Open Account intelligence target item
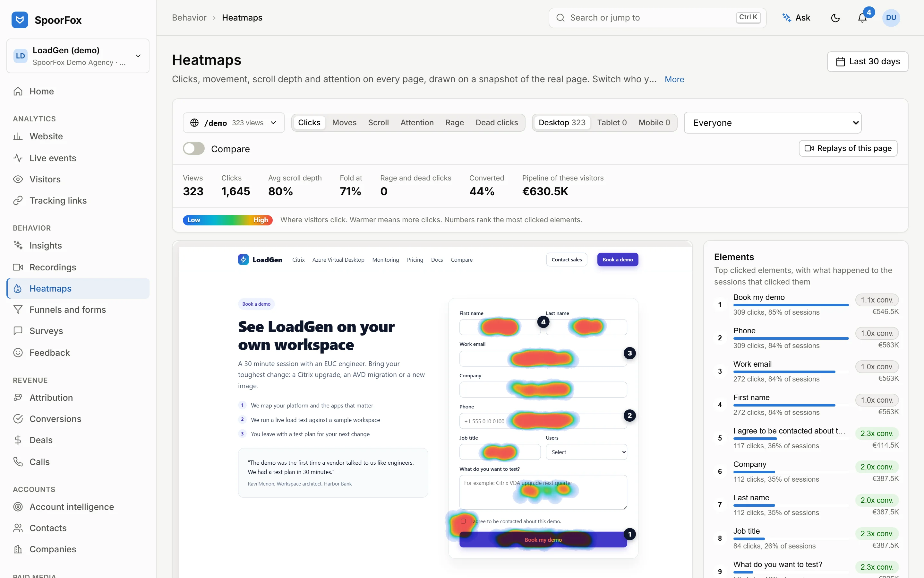Image resolution: width=924 pixels, height=578 pixels. coord(78,507)
